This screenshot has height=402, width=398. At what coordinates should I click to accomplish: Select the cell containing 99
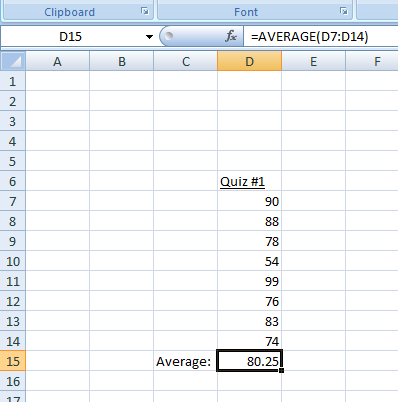point(249,281)
